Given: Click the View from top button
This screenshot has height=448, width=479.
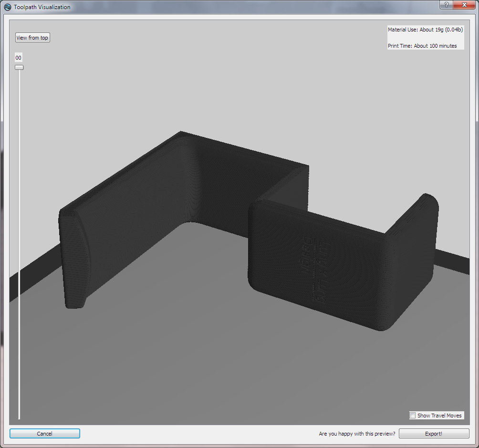Looking at the screenshot, I should pos(32,38).
